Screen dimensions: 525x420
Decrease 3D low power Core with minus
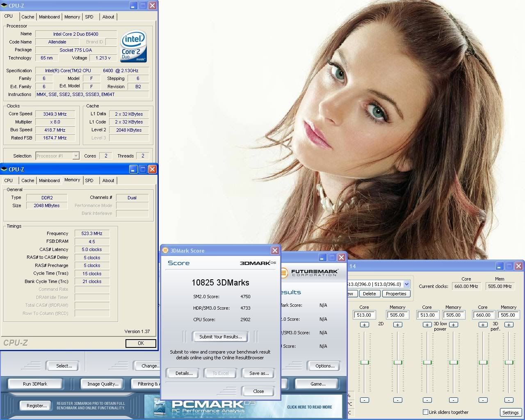pyautogui.click(x=427, y=400)
